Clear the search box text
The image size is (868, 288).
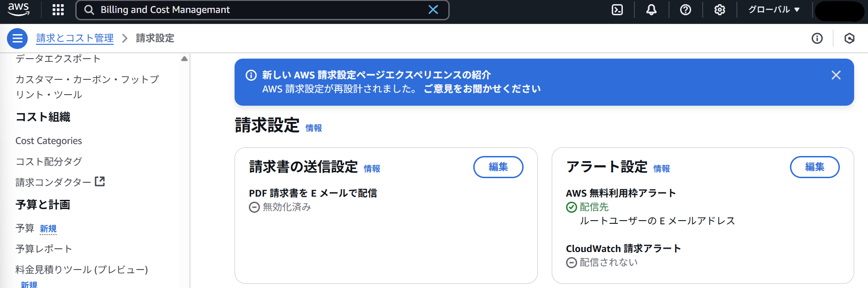tap(433, 10)
